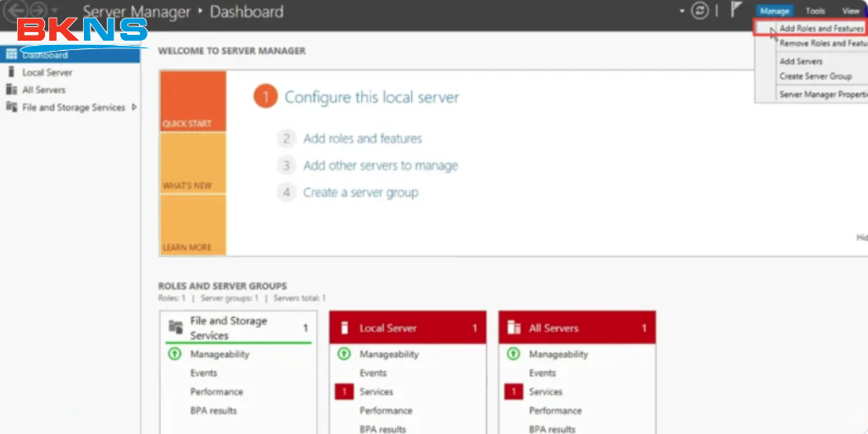The image size is (868, 434).
Task: Click Performance in Local Server tile
Action: click(386, 410)
